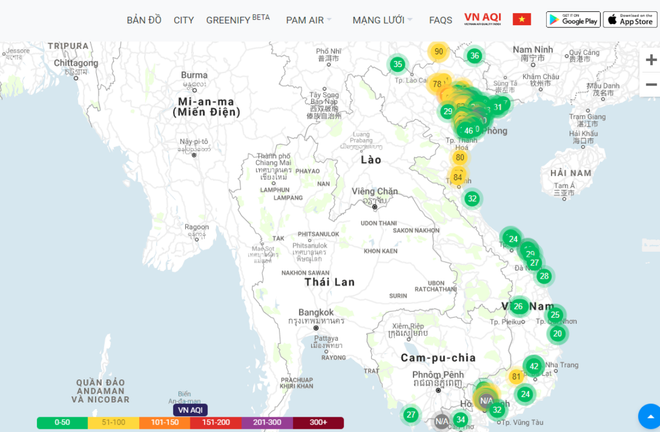Screen dimensions: 660x432
Task: Open the BẢN ĐỒ menu item
Action: [144, 20]
